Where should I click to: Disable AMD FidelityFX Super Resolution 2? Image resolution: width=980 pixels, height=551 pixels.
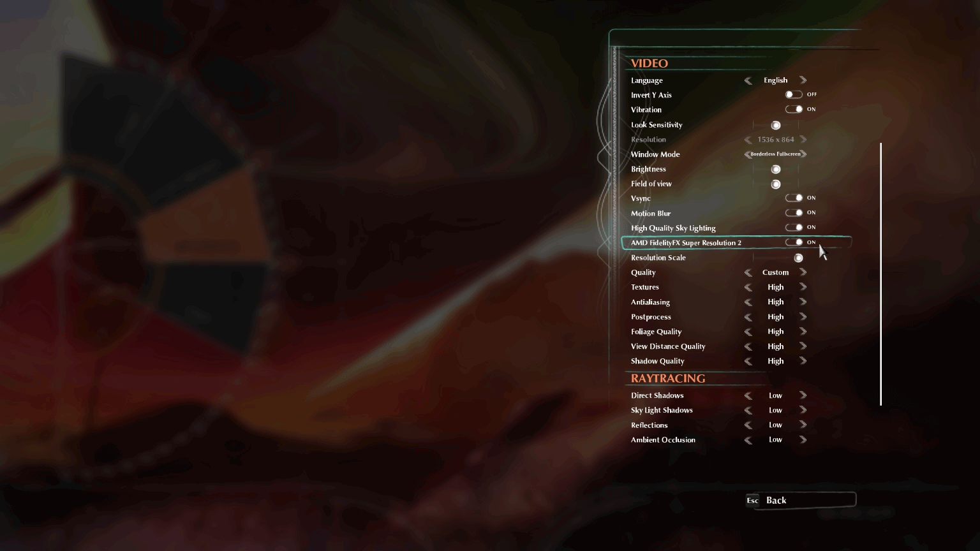pyautogui.click(x=794, y=242)
